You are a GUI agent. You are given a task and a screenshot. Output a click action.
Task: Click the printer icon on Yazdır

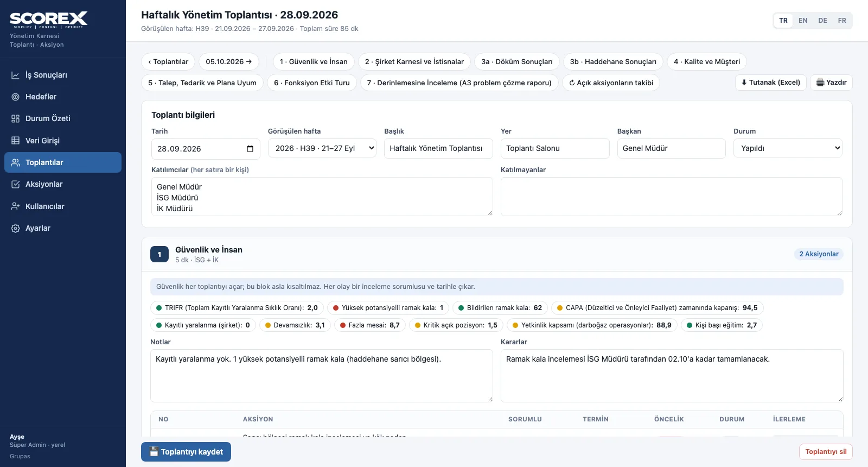820,83
